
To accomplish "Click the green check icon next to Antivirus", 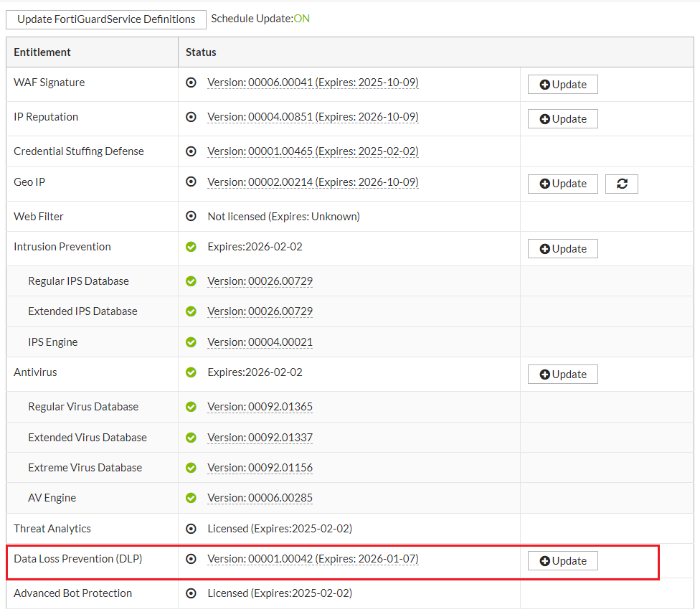I will click(191, 372).
